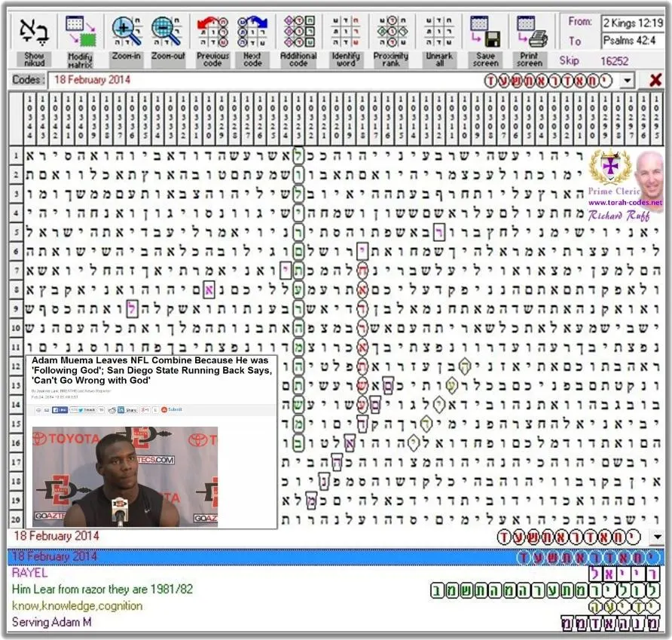Click row number 20 in the matrix
Image resolution: width=672 pixels, height=640 pixels.
click(16, 519)
